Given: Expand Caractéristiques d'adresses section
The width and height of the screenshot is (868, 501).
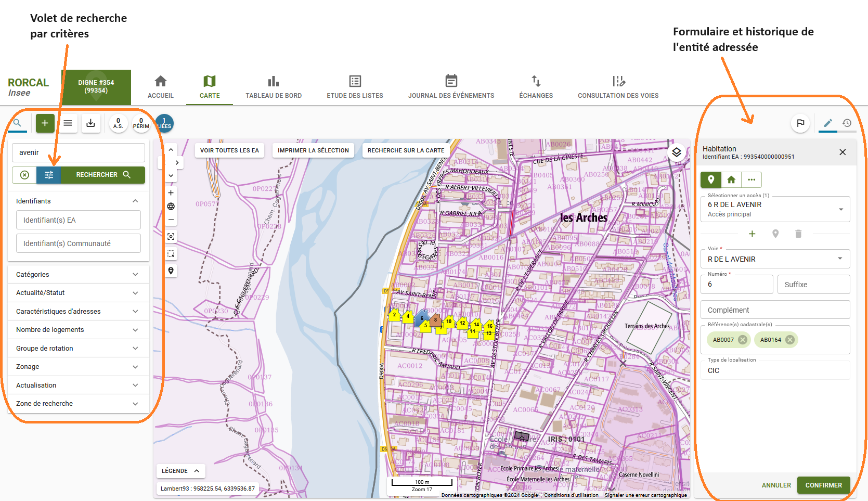Looking at the screenshot, I should click(79, 311).
